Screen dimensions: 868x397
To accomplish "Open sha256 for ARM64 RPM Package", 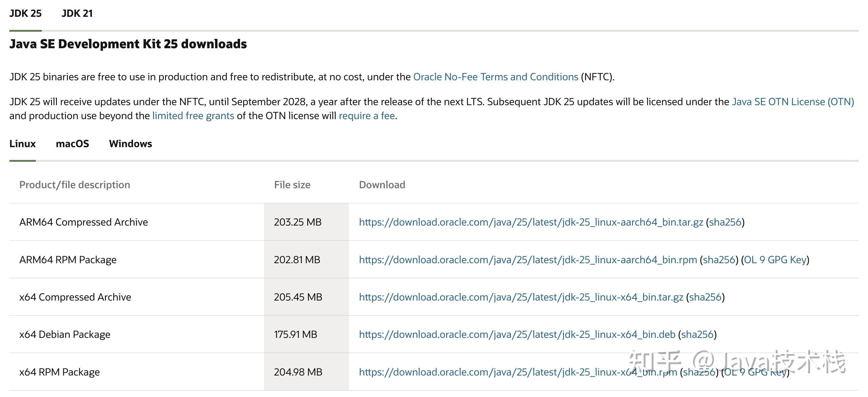I will (x=719, y=260).
